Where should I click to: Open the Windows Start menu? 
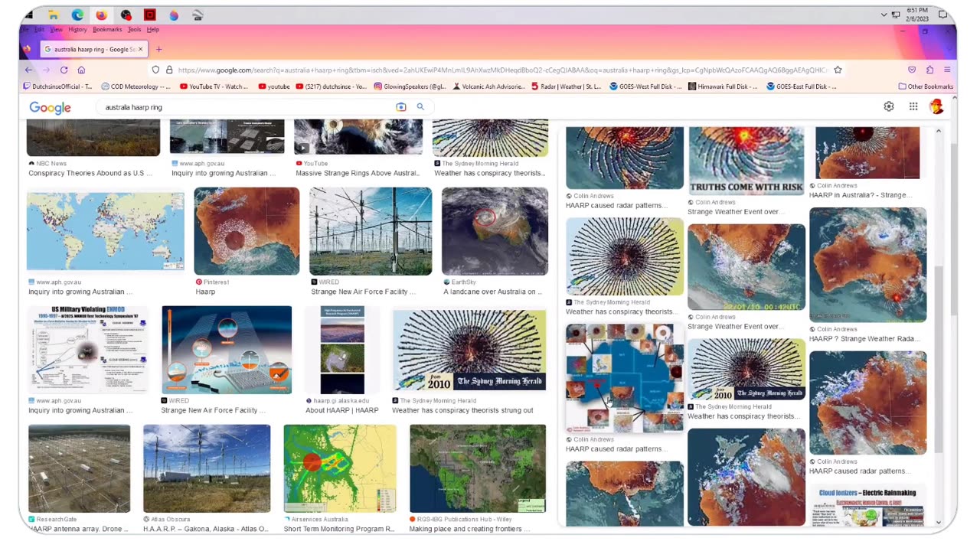click(29, 15)
